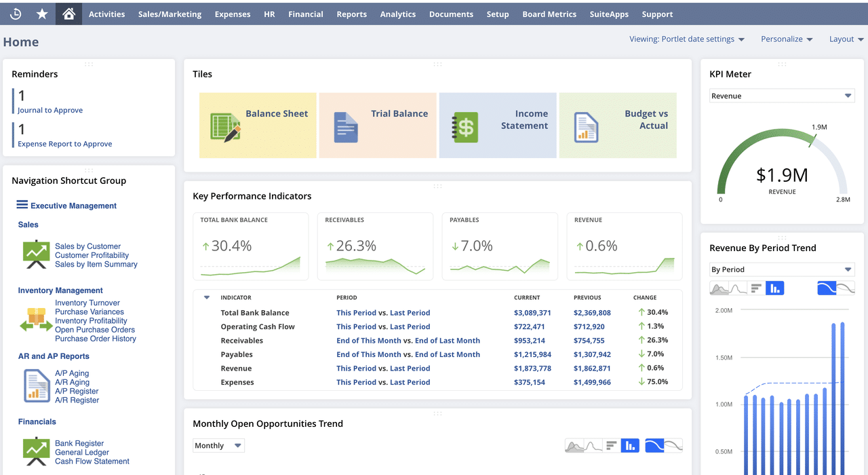Click the recent records clock icon

[x=14, y=14]
